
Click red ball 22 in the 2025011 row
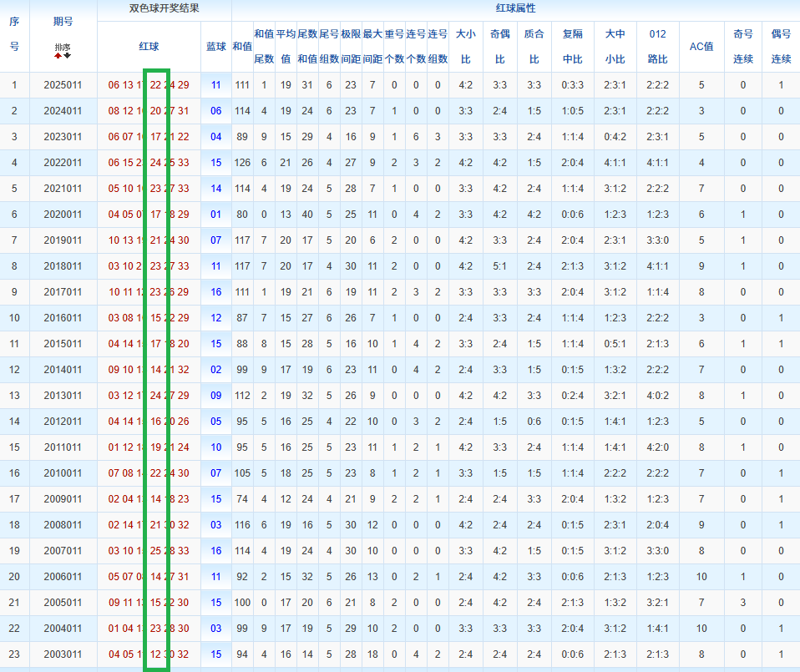click(155, 85)
